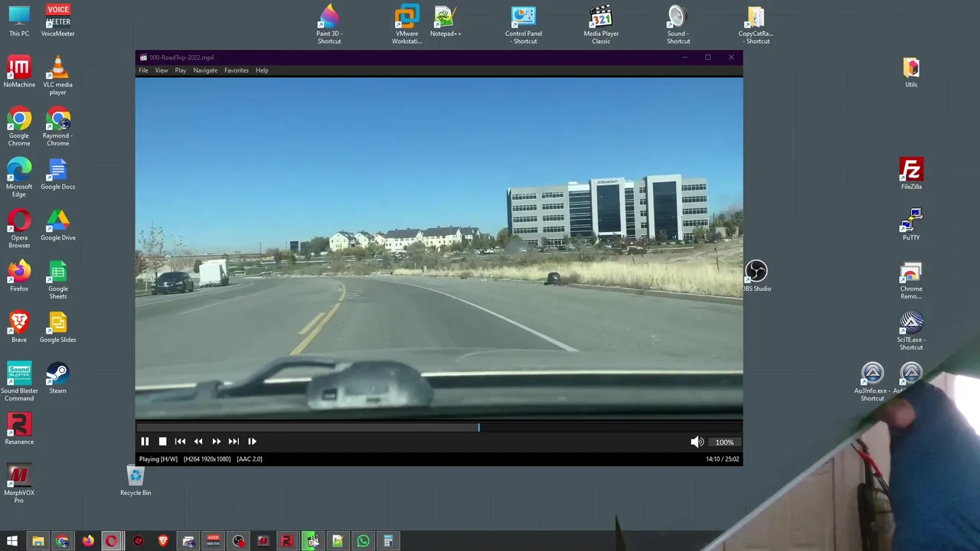
Task: Click the 000-RoadTrip-2022.mp4 window title
Action: pos(181,57)
